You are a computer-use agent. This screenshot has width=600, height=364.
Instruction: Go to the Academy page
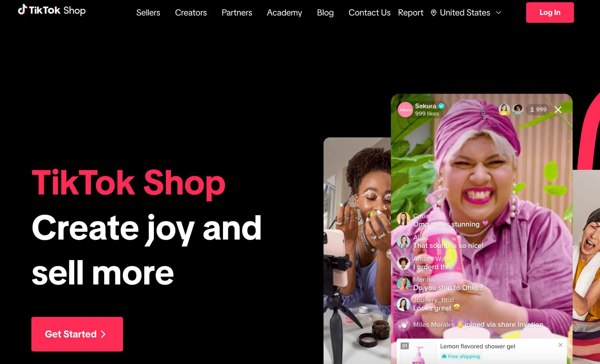click(284, 13)
